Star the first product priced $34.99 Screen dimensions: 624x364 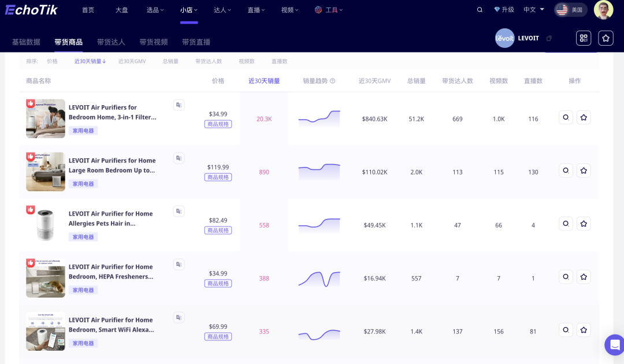pyautogui.click(x=584, y=117)
